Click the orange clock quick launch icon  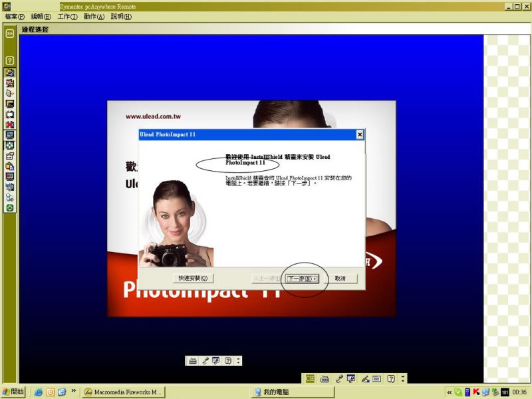(x=51, y=392)
